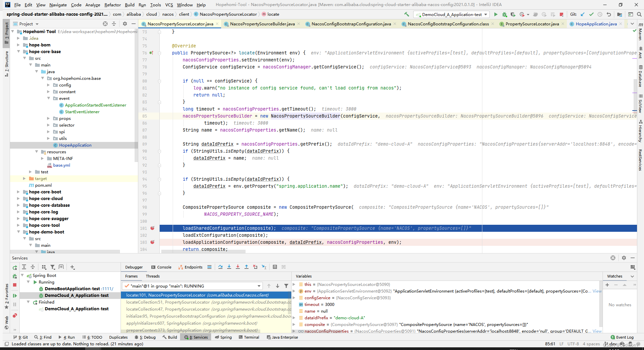Image resolution: width=644 pixels, height=350 pixels.
Task: Expand the config package folder
Action: [x=48, y=85]
